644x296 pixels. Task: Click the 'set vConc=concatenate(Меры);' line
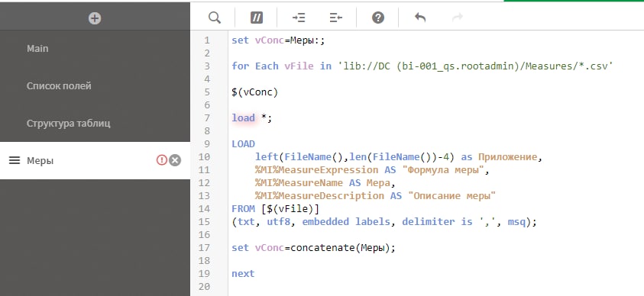(x=313, y=248)
